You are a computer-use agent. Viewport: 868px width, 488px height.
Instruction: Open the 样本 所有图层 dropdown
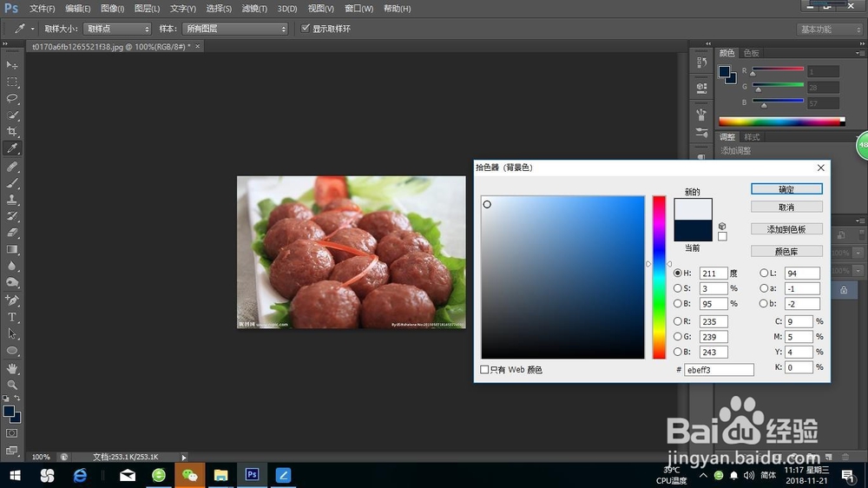tap(235, 29)
